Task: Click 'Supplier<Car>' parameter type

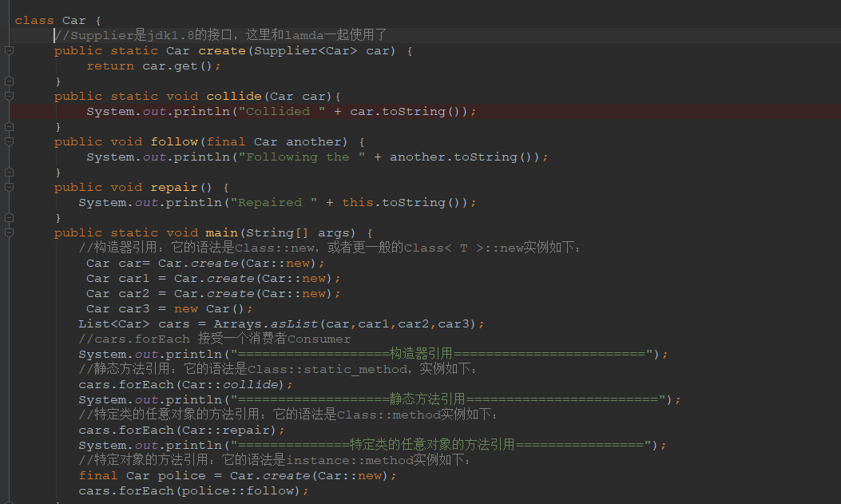Action: [x=306, y=51]
